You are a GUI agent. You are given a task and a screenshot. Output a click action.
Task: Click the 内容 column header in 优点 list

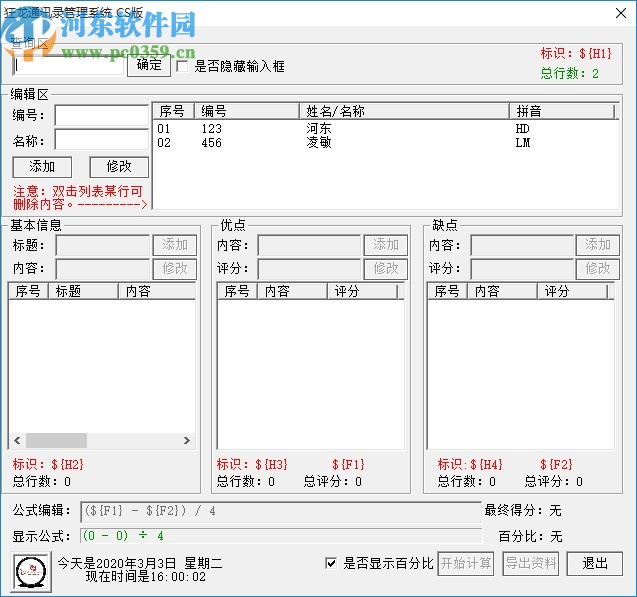(x=292, y=291)
